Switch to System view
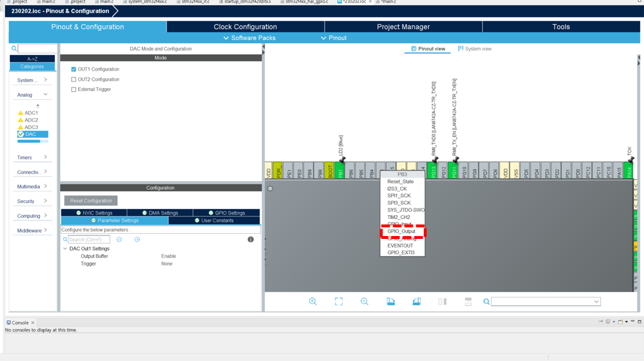The height and width of the screenshot is (361, 644). pos(475,49)
